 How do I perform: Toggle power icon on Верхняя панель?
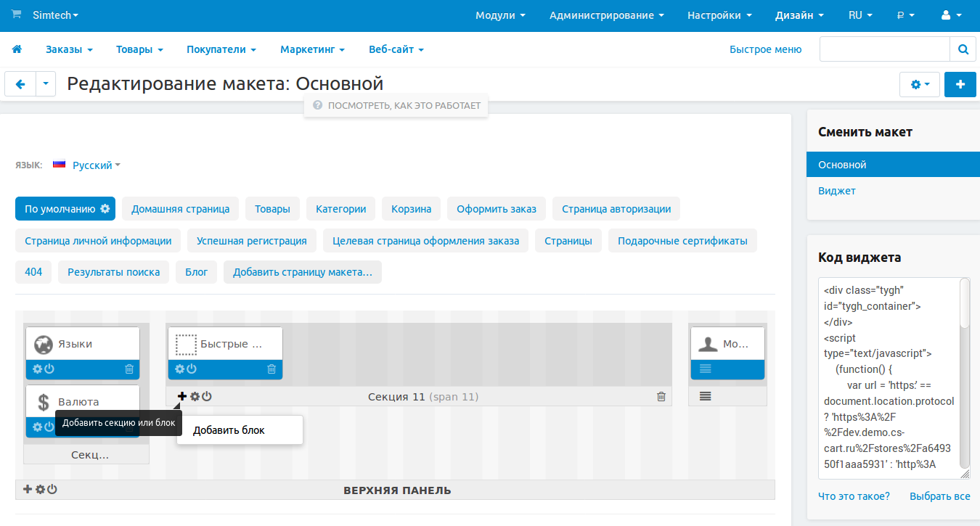tap(52, 489)
